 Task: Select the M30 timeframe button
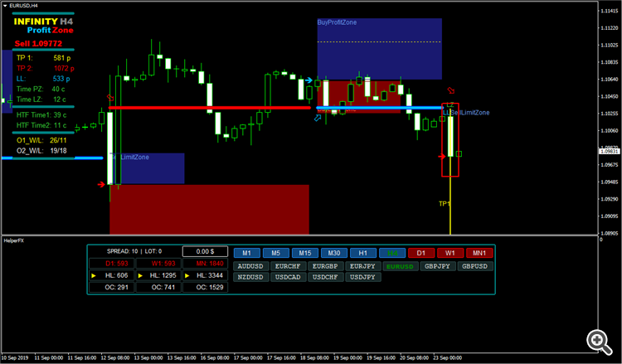[334, 253]
